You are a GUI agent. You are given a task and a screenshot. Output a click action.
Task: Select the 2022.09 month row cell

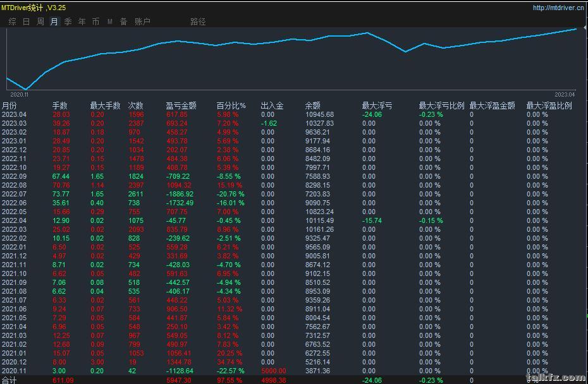tap(15, 176)
